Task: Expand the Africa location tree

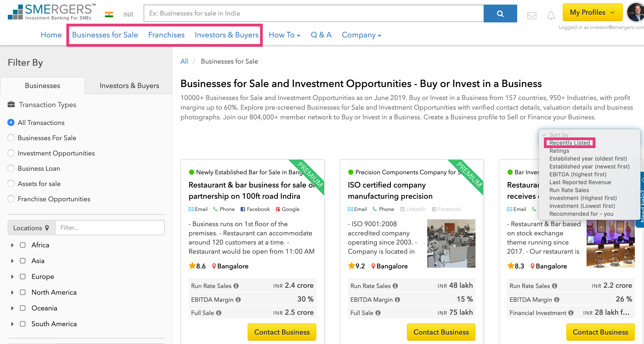Action: tap(12, 245)
